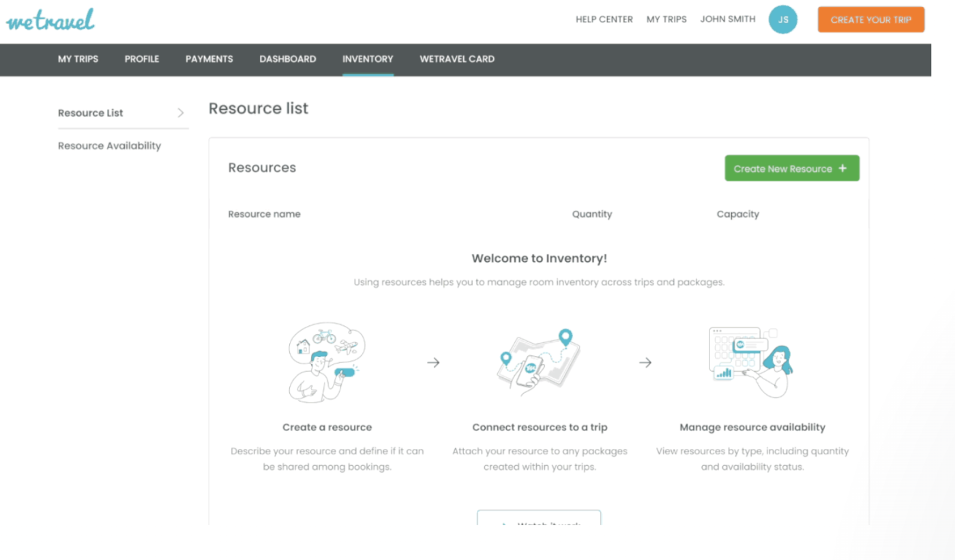Image resolution: width=955 pixels, height=560 pixels.
Task: Click the Welcome to Inventory! heading
Action: 539,259
